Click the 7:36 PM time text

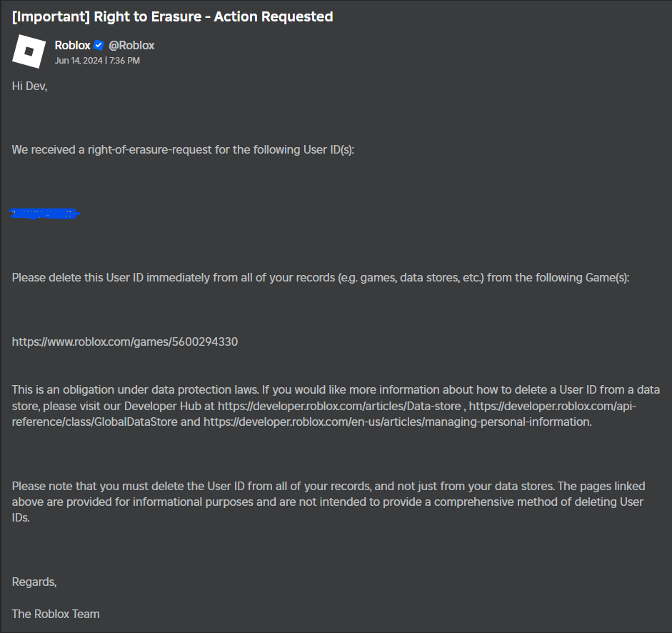(125, 61)
